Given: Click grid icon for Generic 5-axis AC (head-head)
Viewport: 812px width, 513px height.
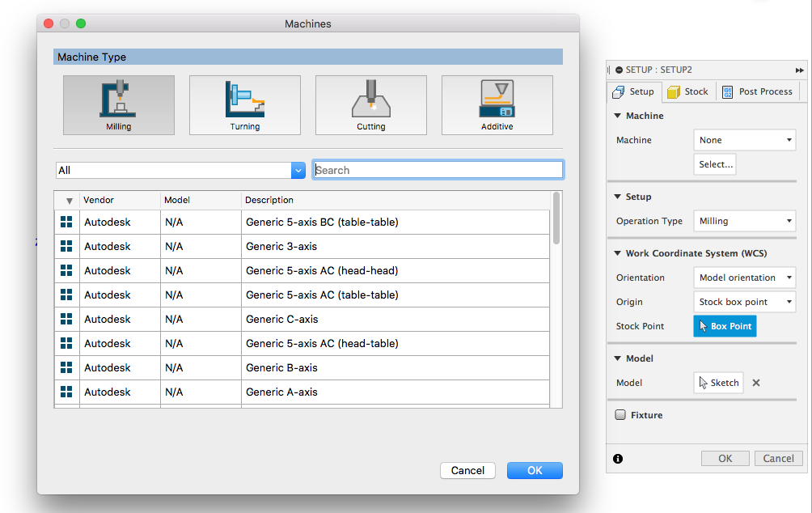Looking at the screenshot, I should (66, 270).
